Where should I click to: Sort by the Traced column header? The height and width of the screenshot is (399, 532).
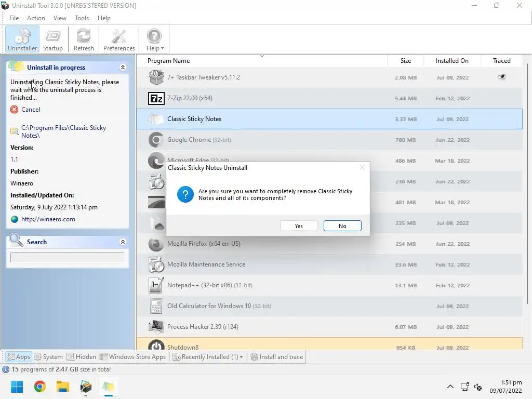click(x=501, y=61)
